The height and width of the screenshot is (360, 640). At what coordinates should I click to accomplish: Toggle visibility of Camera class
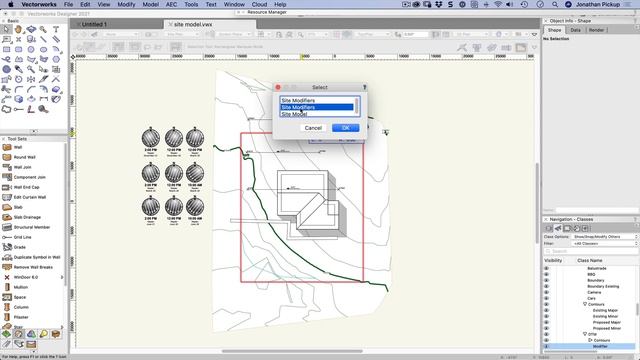(547, 292)
